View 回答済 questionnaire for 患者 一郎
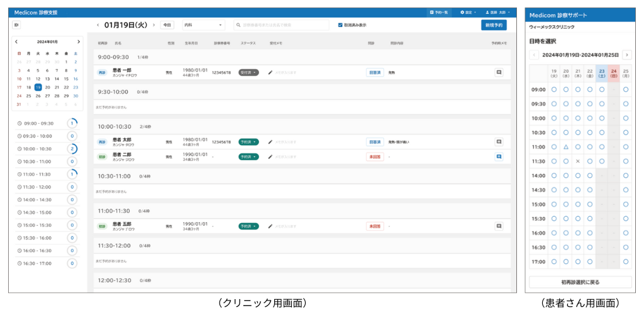The width and height of the screenshot is (644, 313). (x=375, y=73)
